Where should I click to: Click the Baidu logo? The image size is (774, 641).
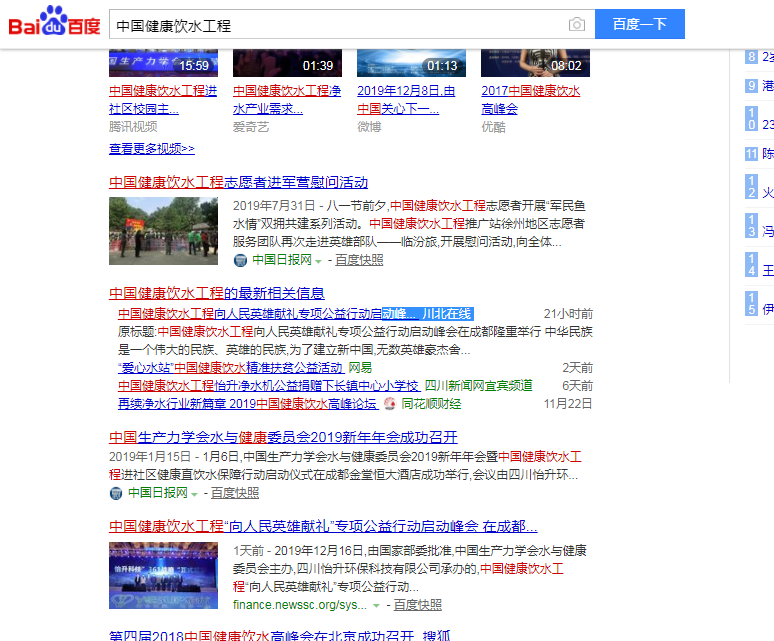(x=54, y=23)
